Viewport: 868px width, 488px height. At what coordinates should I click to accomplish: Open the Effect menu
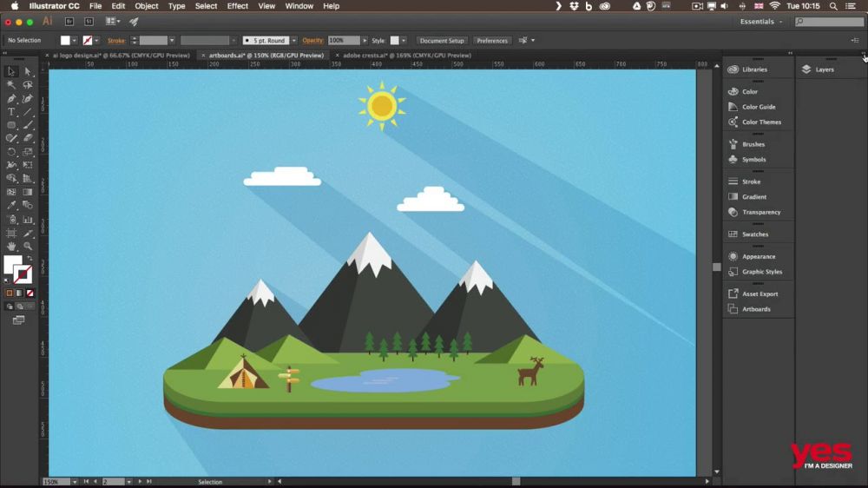(x=237, y=6)
